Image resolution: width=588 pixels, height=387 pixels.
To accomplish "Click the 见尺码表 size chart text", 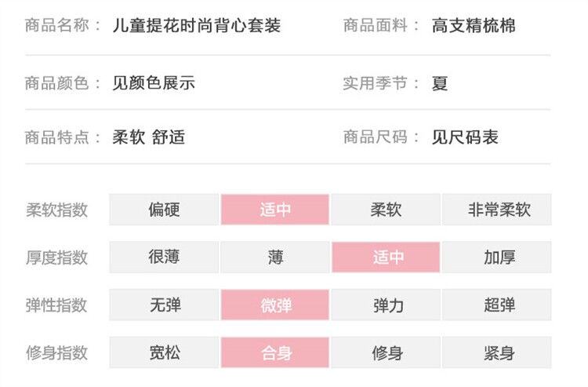I will [x=465, y=137].
